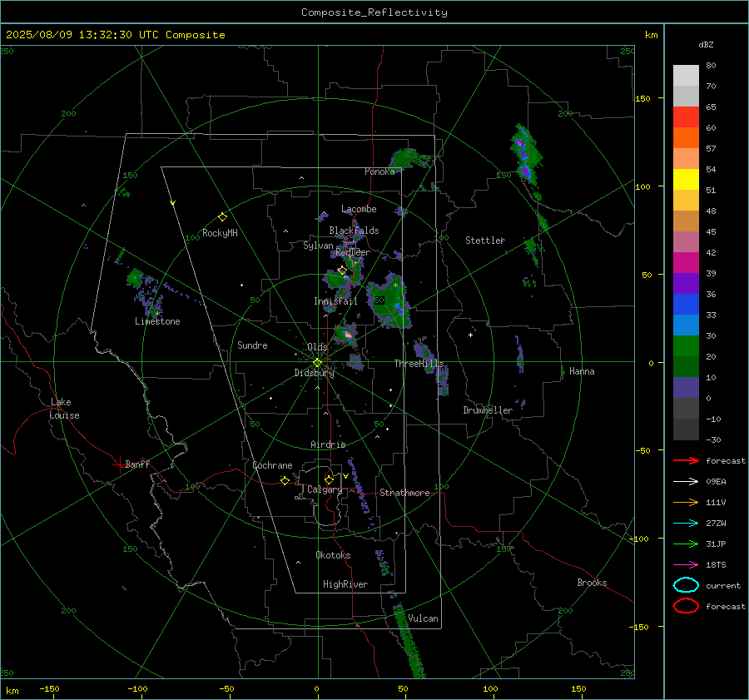Click the Drumheller label
This screenshot has height=700, width=749.
pos(488,410)
